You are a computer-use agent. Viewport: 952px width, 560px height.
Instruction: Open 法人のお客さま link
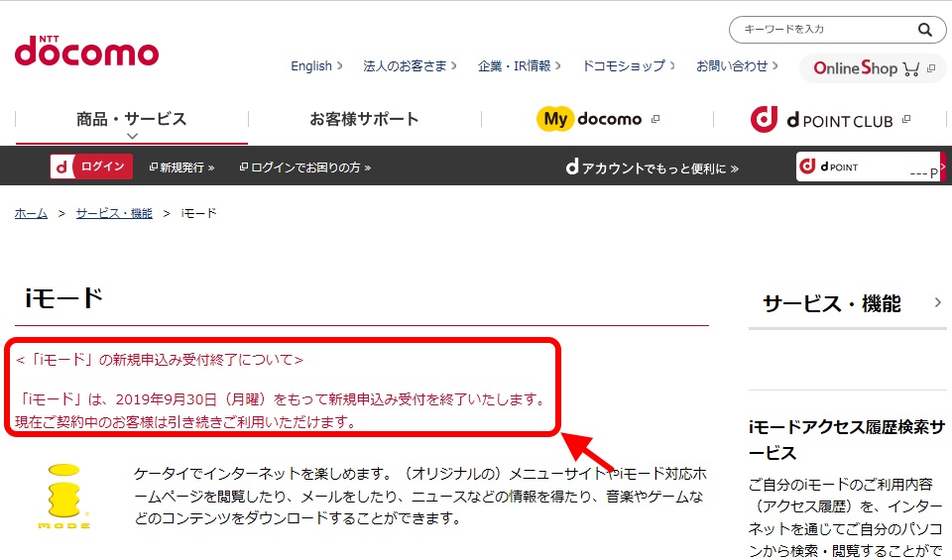tap(410, 65)
